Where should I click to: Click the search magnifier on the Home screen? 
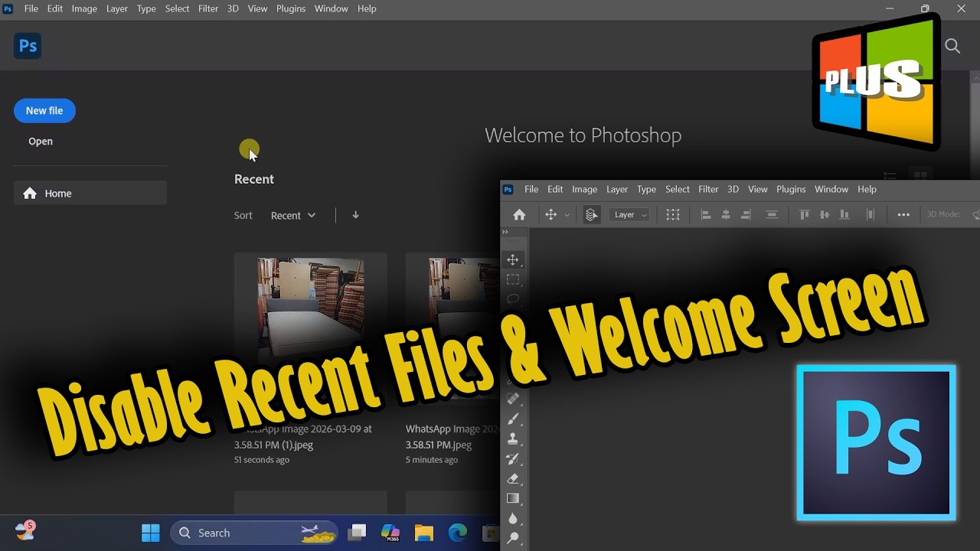tap(952, 46)
